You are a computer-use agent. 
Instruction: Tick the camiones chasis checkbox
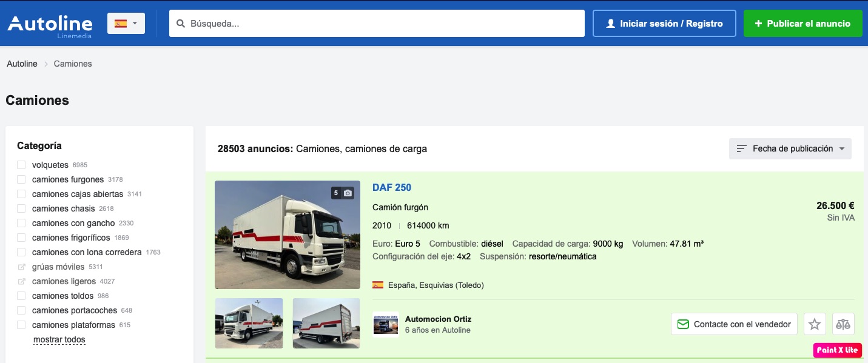pyautogui.click(x=21, y=208)
